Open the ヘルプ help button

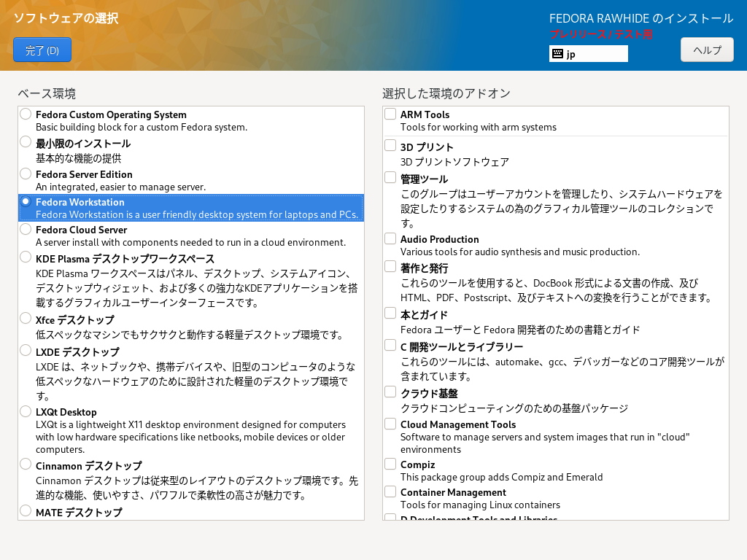[707, 50]
